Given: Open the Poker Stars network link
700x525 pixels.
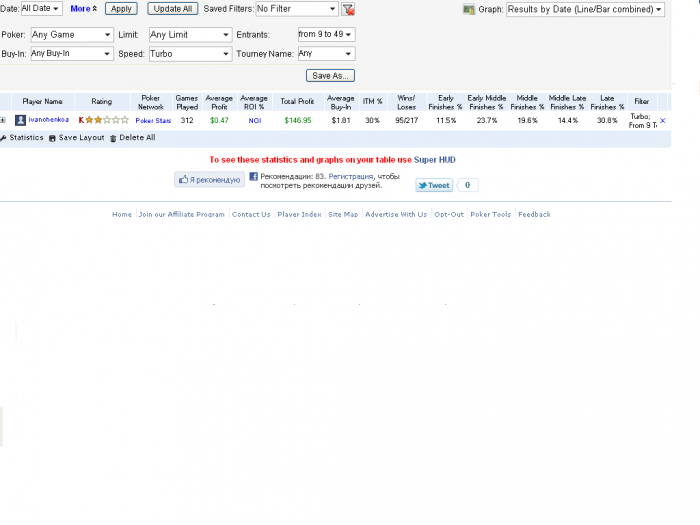Looking at the screenshot, I should [x=153, y=121].
